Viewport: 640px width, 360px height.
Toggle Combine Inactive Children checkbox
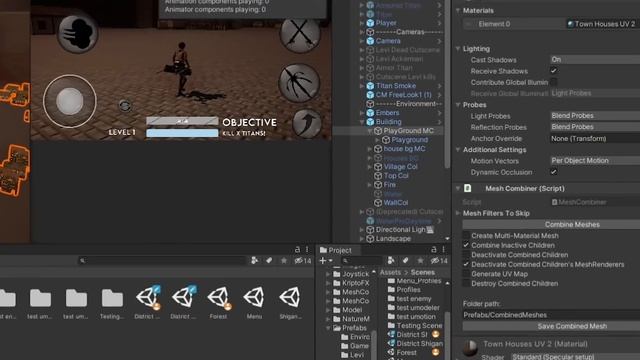click(x=466, y=245)
